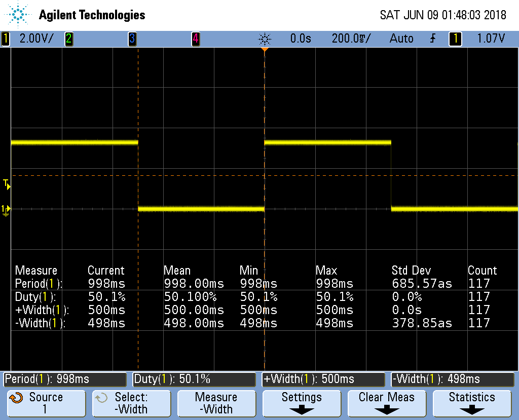Enable Channel 4 on the status bar

(x=196, y=38)
